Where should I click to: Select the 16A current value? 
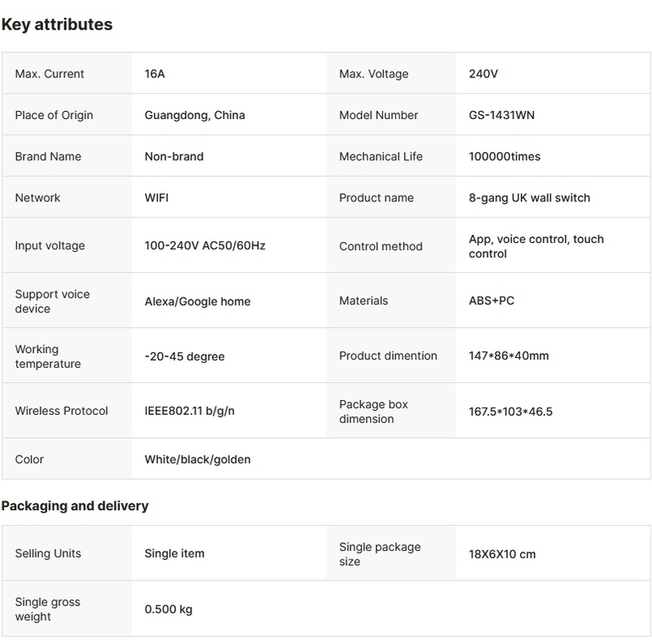point(155,74)
